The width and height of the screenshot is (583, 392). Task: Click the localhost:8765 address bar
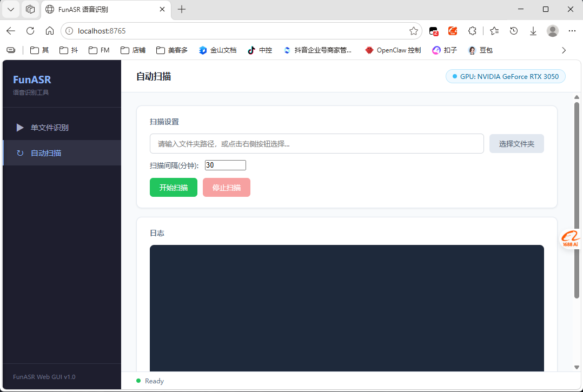pos(241,31)
